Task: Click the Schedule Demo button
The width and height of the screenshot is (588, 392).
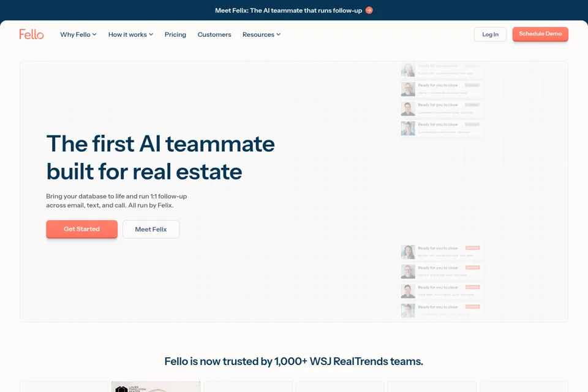Action: coord(540,34)
